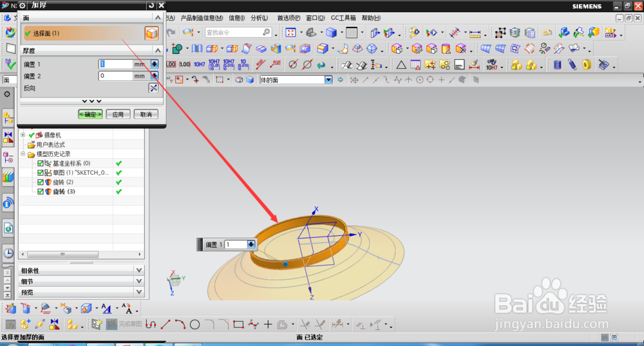
Task: Click the triangle feature control icon
Action: 401,64
